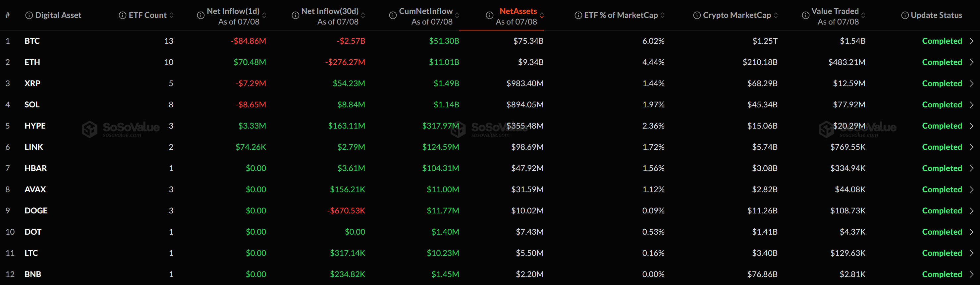Click info icon beside Net Inflow(1d) header
The width and height of the screenshot is (980, 285).
click(200, 15)
